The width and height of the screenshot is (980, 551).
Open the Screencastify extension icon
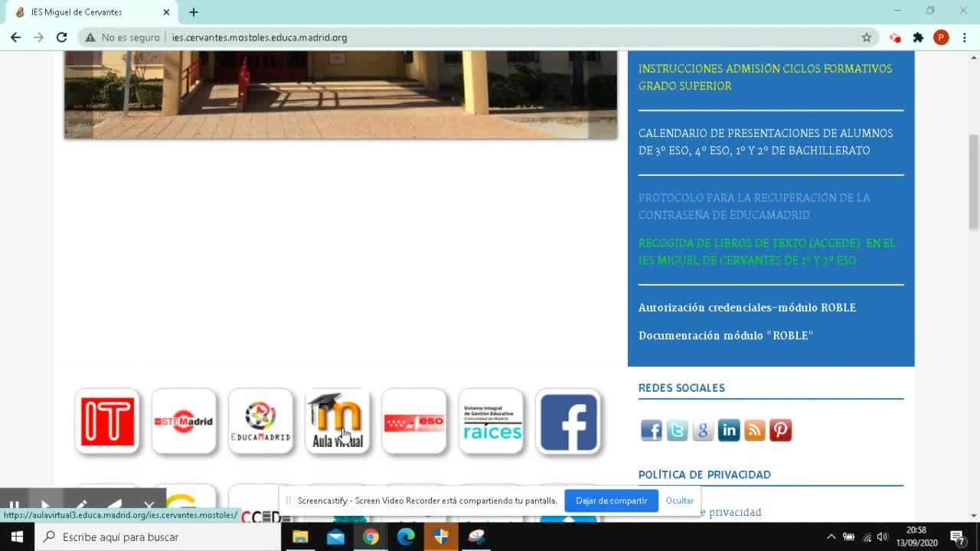[895, 37]
